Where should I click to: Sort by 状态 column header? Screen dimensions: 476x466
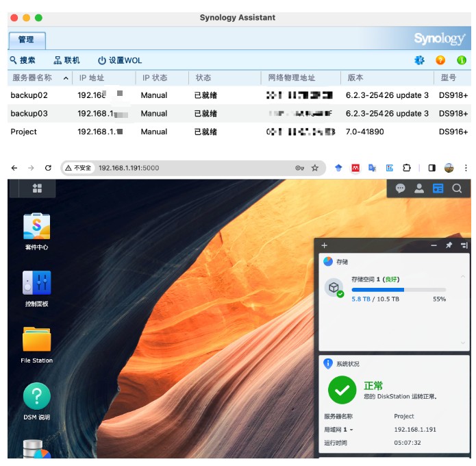(x=225, y=77)
